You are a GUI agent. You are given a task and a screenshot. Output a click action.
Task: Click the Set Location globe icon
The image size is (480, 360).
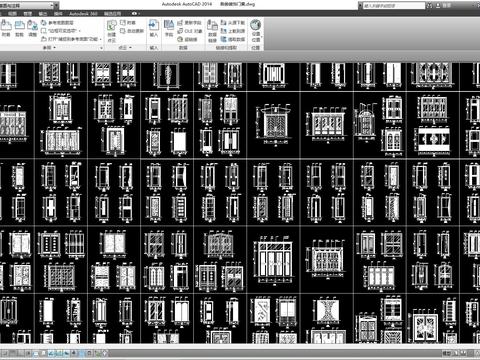click(x=256, y=31)
